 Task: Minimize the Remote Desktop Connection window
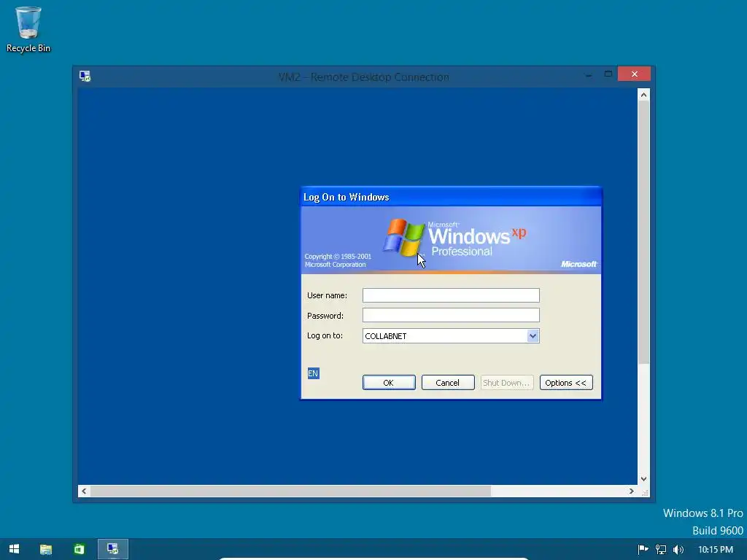point(589,74)
